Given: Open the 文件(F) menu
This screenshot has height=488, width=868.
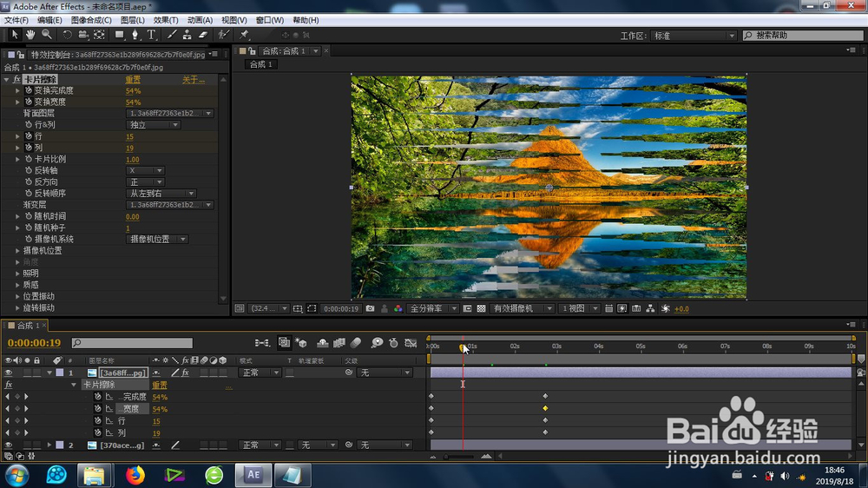Looking at the screenshot, I should coord(16,20).
